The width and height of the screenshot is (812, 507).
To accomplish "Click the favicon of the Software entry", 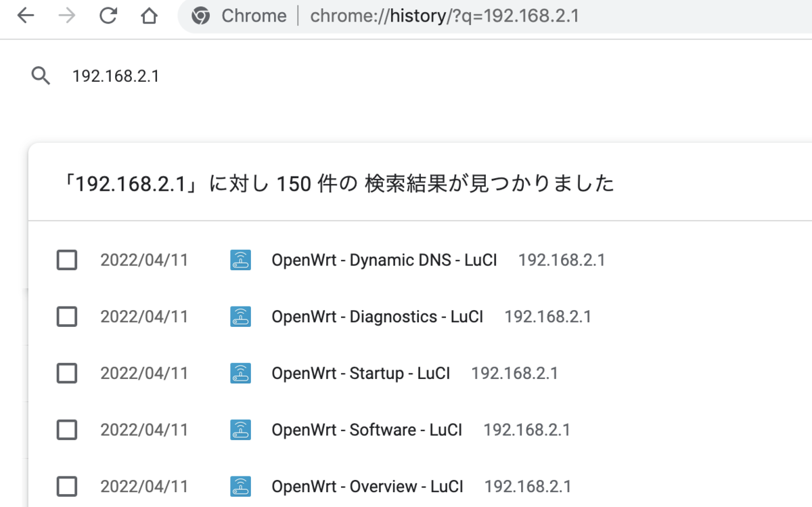I will click(x=241, y=430).
